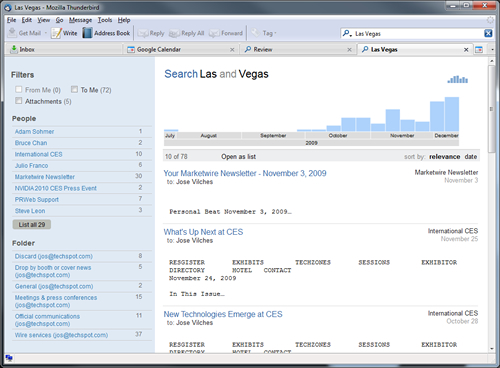Image resolution: width=500 pixels, height=368 pixels.
Task: Sort results by relevance
Action: click(x=444, y=156)
